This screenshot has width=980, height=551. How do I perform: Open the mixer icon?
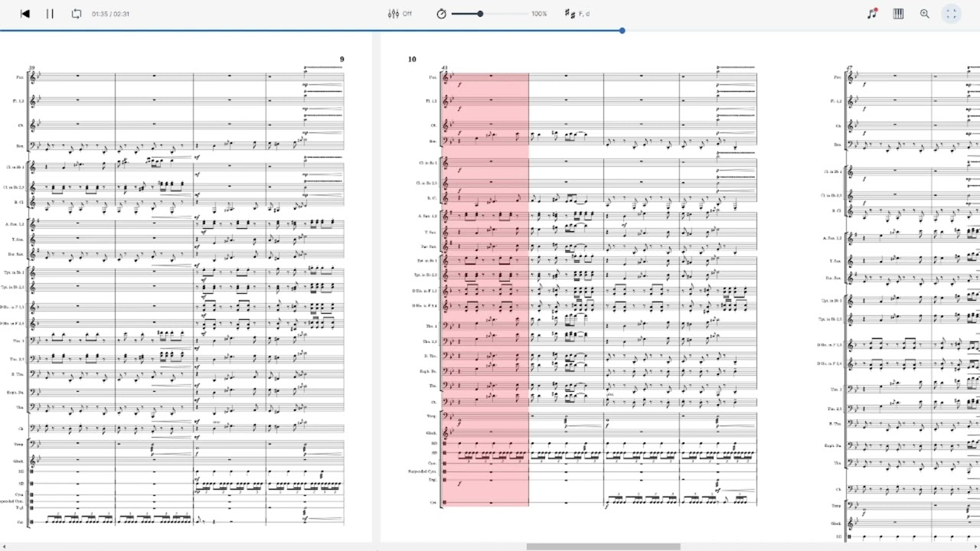[394, 14]
